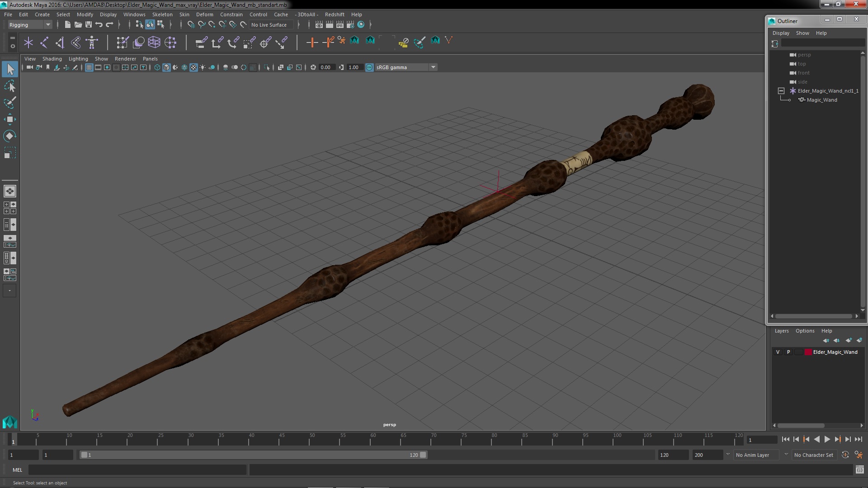Open the File menu
This screenshot has width=868, height=488.
8,14
